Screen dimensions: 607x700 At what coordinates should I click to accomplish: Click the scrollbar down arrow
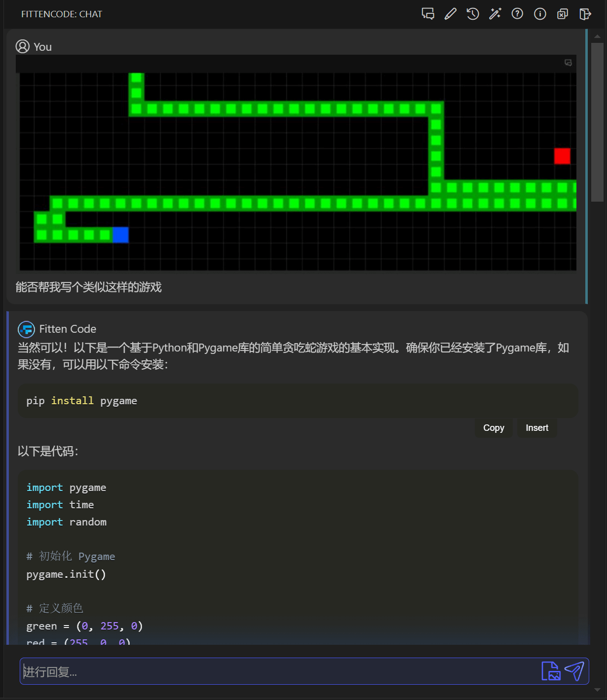coord(597,690)
